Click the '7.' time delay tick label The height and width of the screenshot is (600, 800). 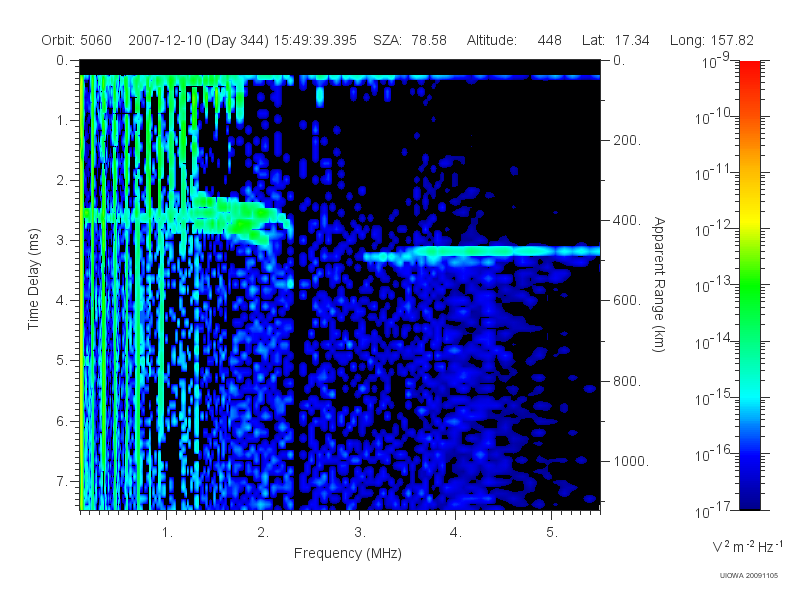62,481
